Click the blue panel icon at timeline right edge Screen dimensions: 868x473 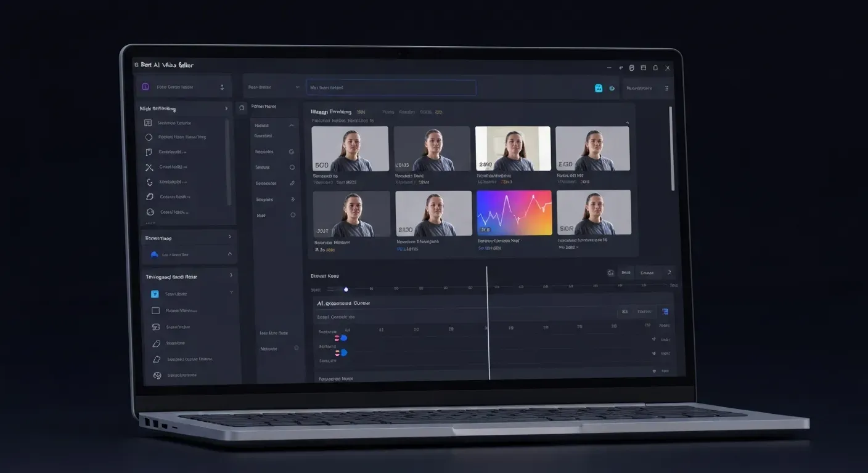coord(665,312)
